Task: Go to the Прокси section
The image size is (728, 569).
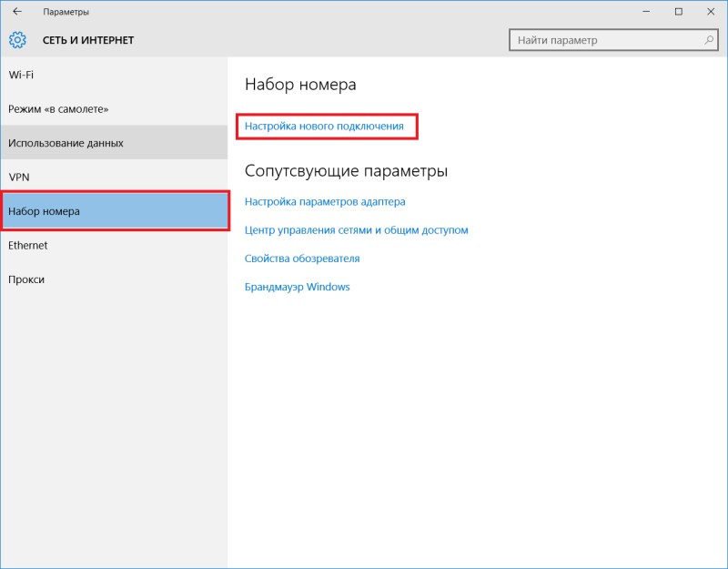Action: coord(115,279)
